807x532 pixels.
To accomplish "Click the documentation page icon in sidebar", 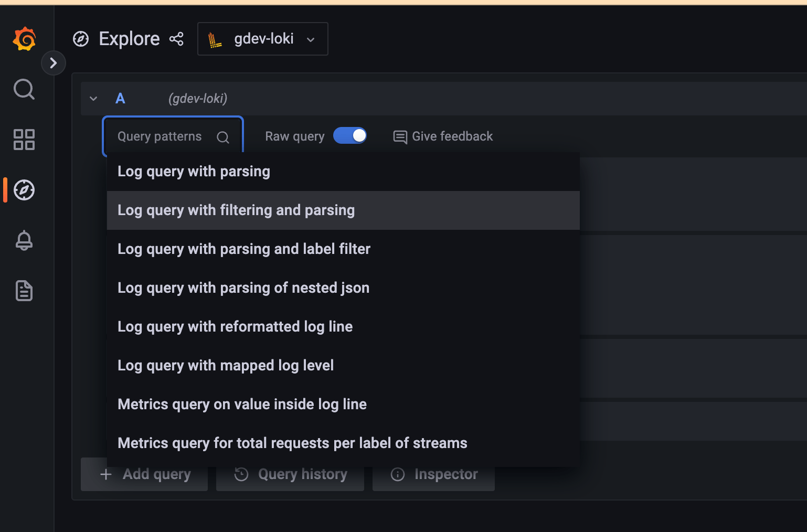I will coord(24,291).
